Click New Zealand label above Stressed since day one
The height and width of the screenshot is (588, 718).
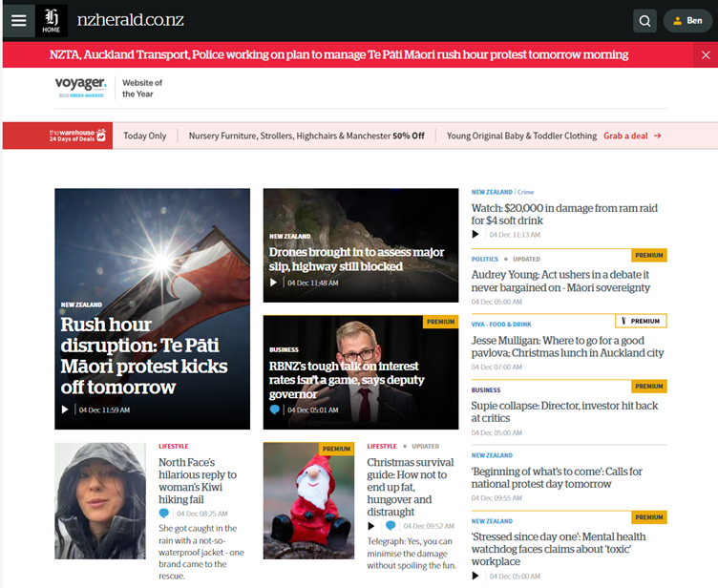pos(492,521)
